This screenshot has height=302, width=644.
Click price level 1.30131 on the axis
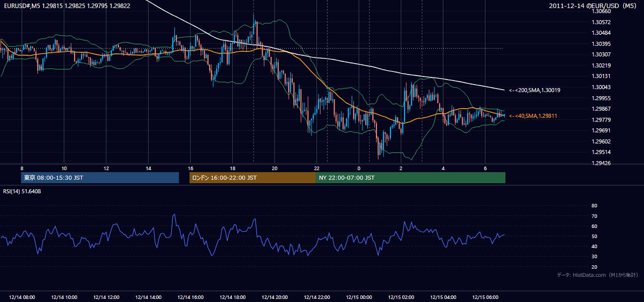[x=601, y=77]
